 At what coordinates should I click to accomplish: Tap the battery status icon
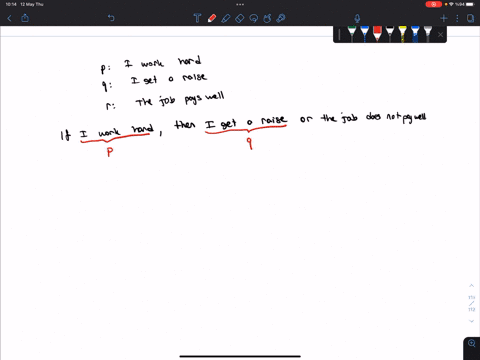[470, 4]
